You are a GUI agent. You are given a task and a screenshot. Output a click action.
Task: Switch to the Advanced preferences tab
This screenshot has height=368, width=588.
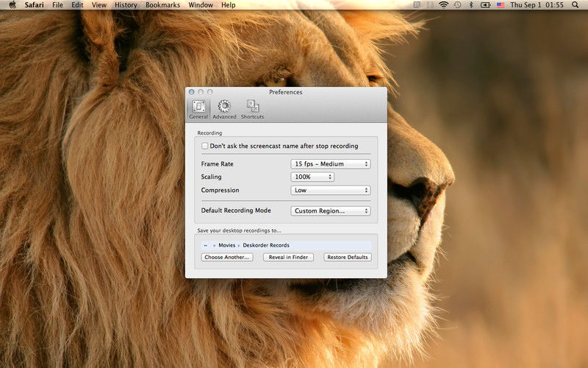click(x=224, y=110)
